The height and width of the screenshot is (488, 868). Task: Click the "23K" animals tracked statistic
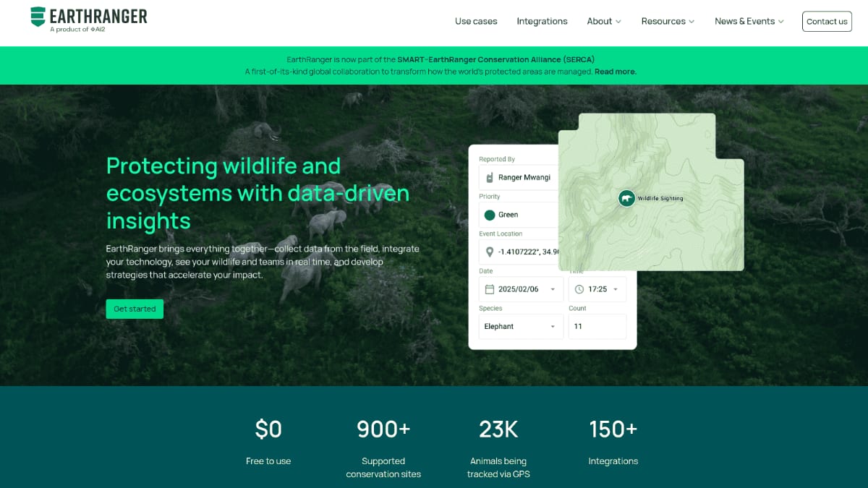click(498, 448)
